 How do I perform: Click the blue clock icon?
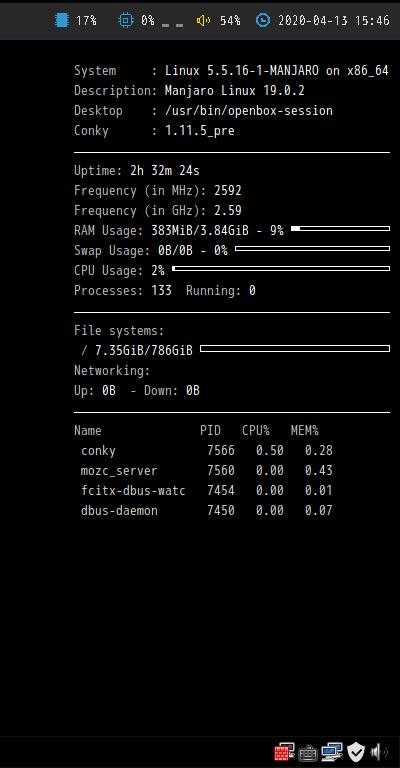point(263,21)
